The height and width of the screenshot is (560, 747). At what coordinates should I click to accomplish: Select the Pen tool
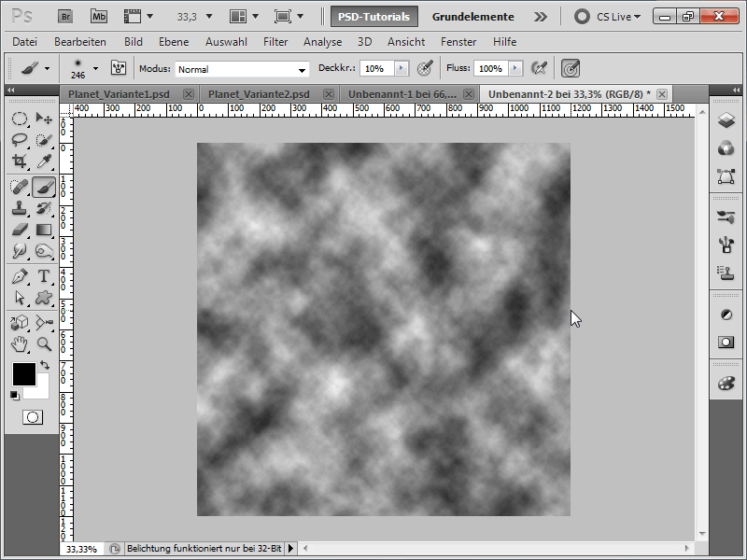tap(19, 276)
